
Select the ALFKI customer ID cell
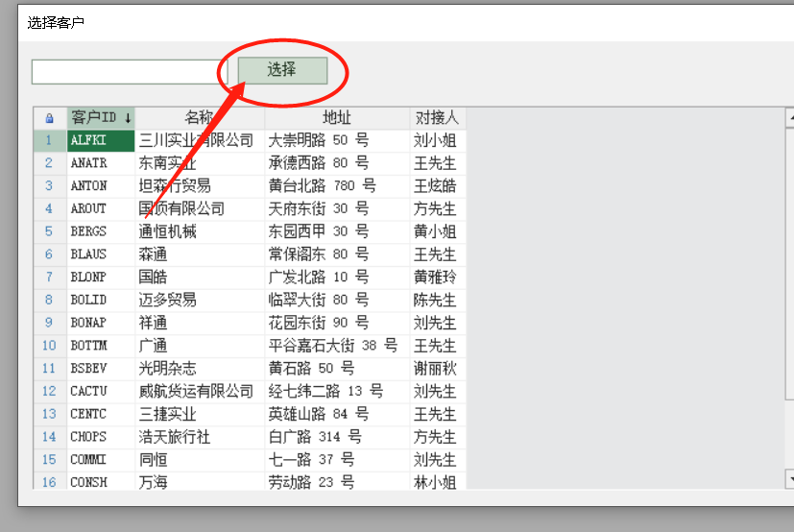101,140
